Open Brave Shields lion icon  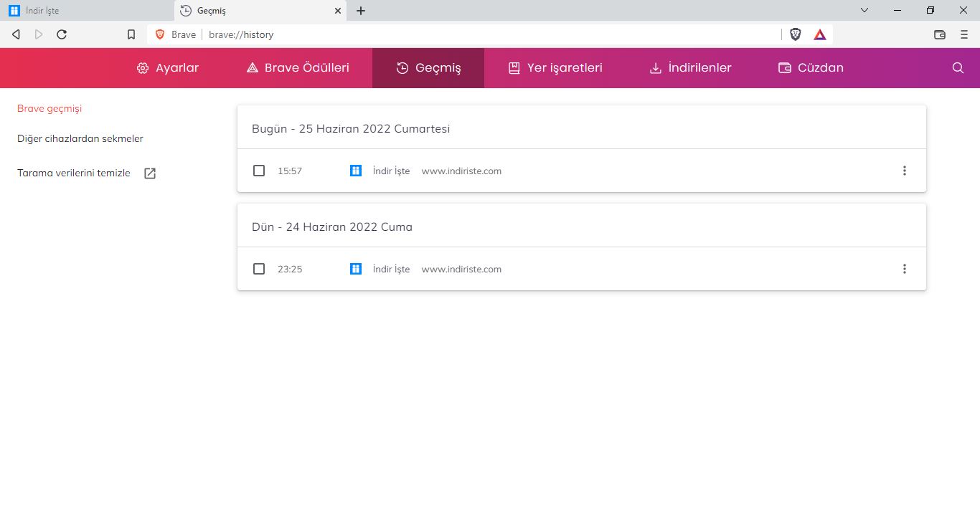point(796,34)
